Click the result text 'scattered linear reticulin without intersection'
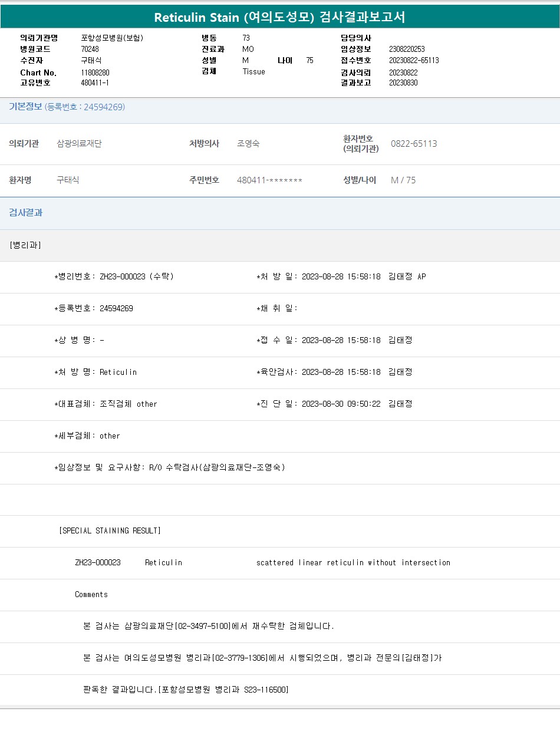The height and width of the screenshot is (735, 560). point(353,563)
